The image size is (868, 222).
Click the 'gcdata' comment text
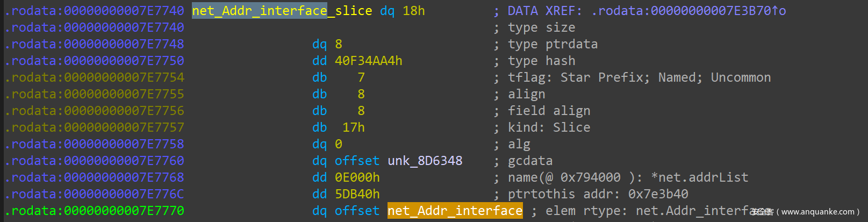click(530, 161)
